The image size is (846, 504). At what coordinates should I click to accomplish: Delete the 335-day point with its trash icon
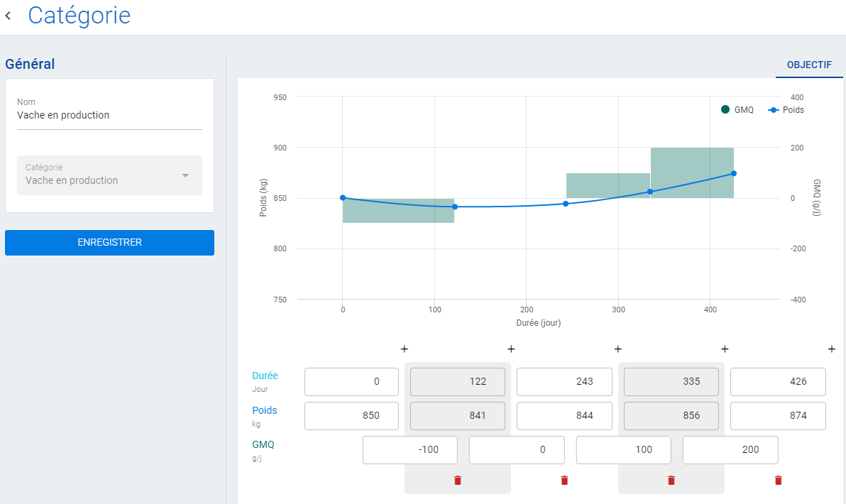click(x=671, y=481)
